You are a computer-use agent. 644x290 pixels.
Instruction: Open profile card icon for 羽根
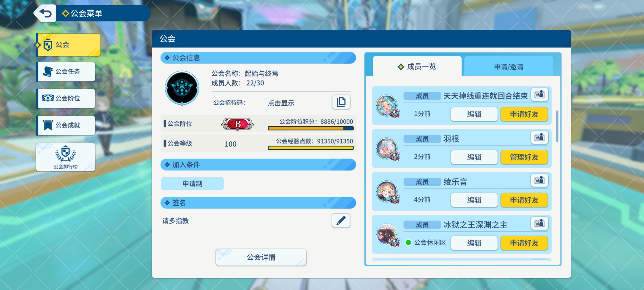(539, 138)
